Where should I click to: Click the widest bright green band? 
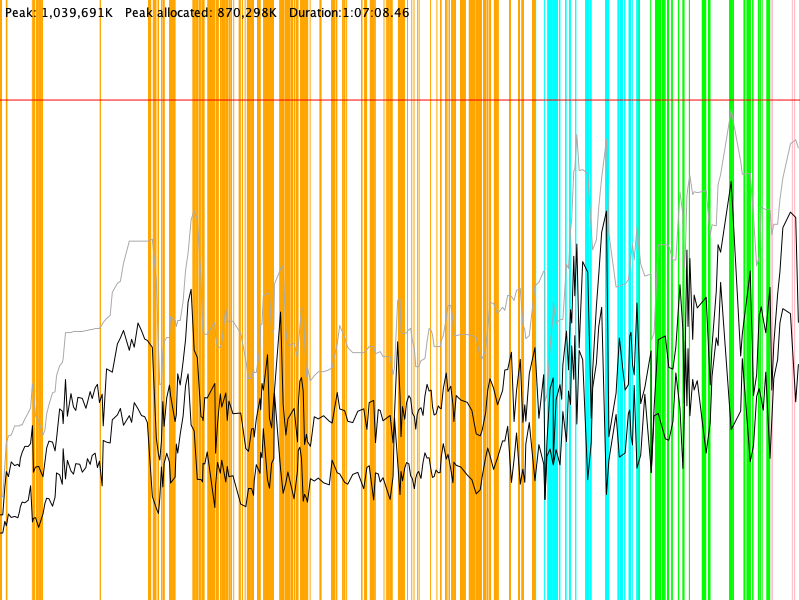660,300
